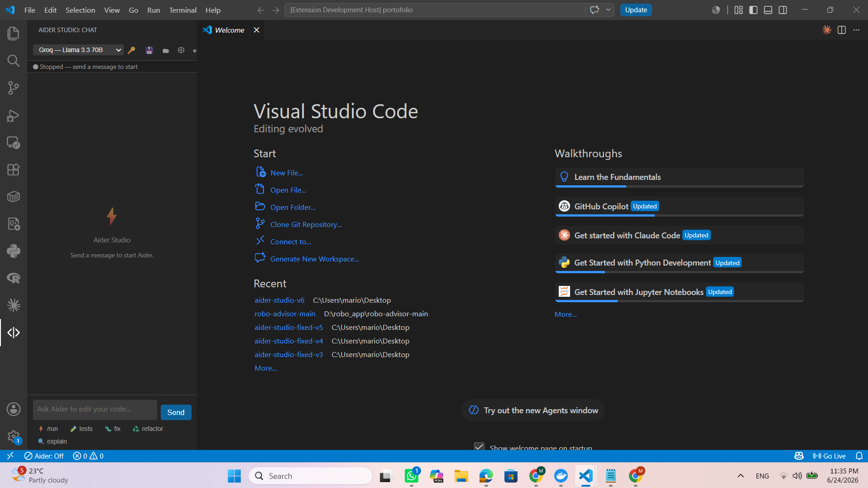Open the Source Control view
Screen dimensions: 868x488
(x=14, y=88)
